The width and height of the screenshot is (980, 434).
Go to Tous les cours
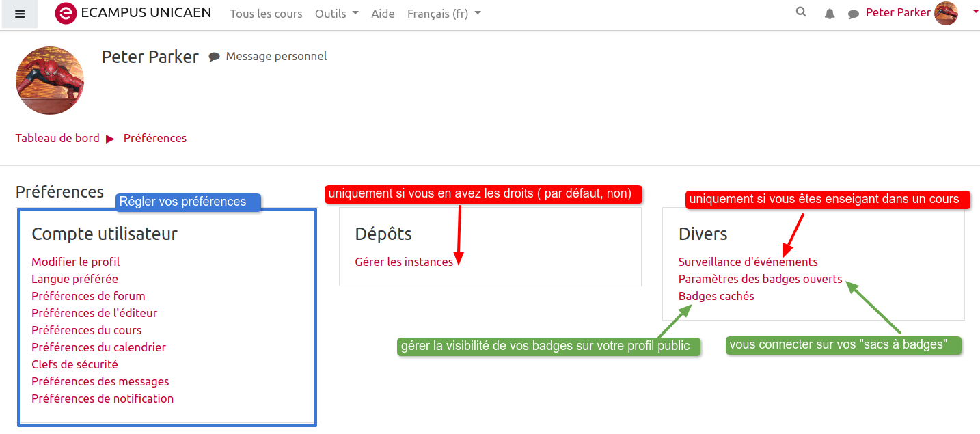[266, 14]
